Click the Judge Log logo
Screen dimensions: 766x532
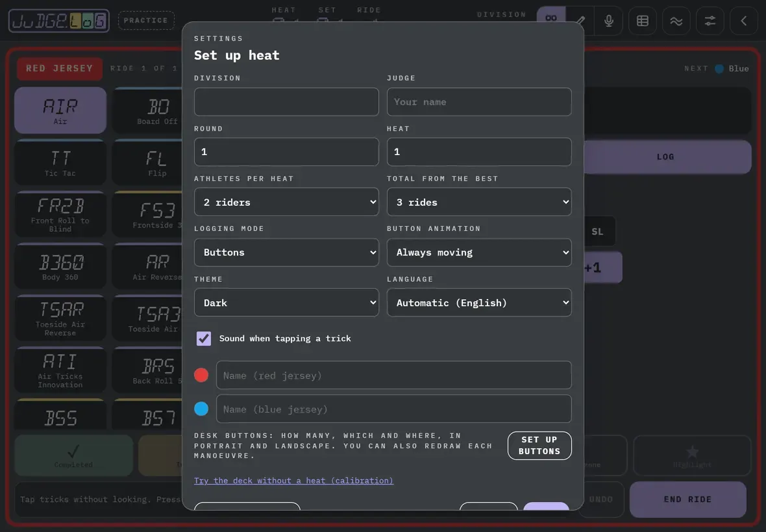[x=58, y=21]
